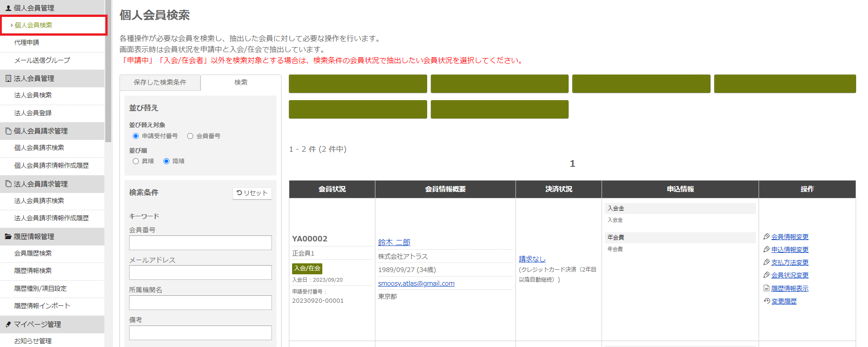
Task: Select the 会員番号 sort target radio button
Action: pos(190,136)
